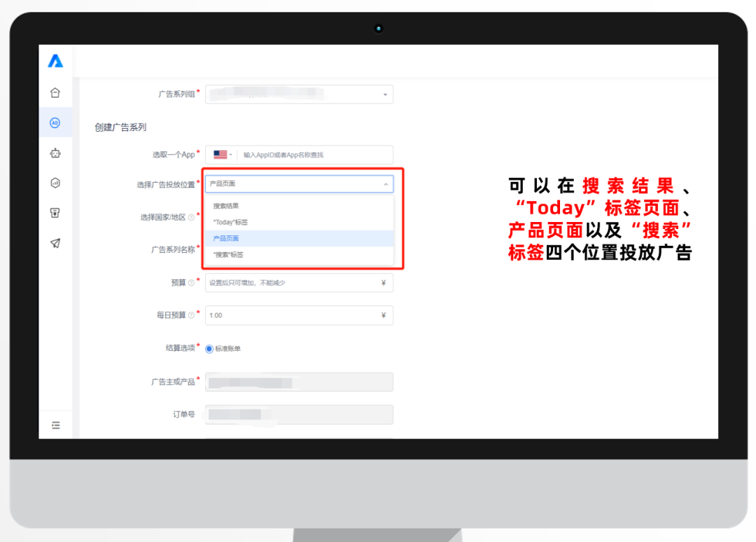Select the AD campaigns sidebar icon
Viewport: 756px width, 542px height.
tap(55, 123)
